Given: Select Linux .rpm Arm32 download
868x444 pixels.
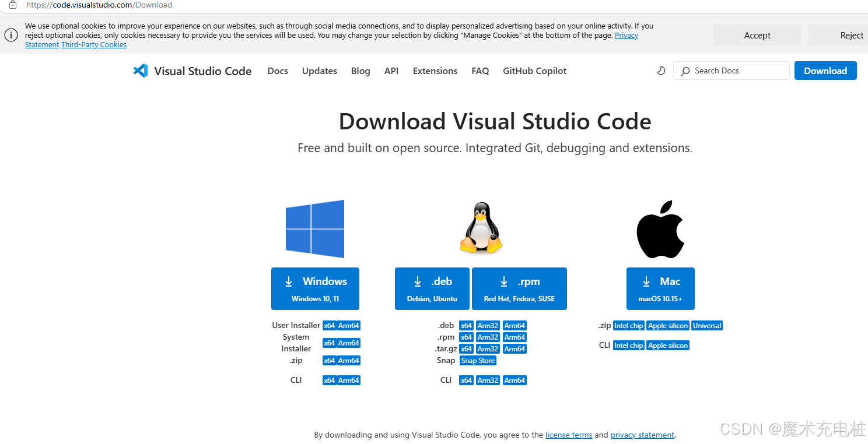Looking at the screenshot, I should [488, 337].
